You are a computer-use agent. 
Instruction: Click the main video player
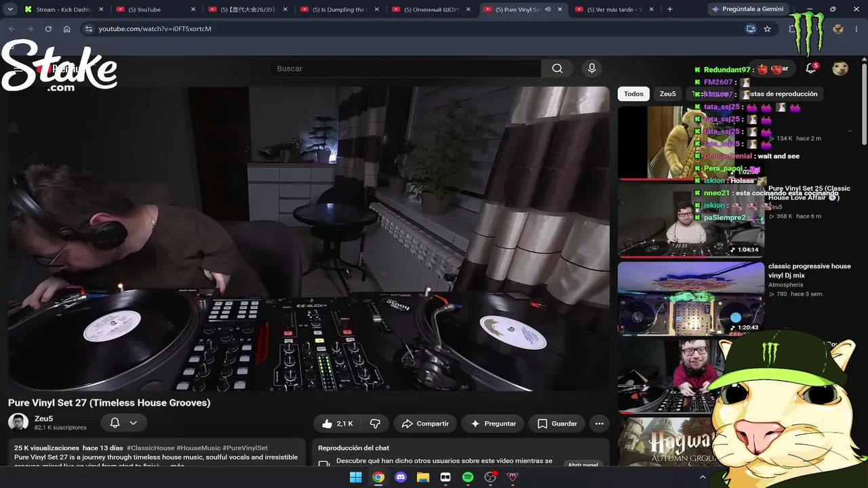pyautogui.click(x=309, y=239)
